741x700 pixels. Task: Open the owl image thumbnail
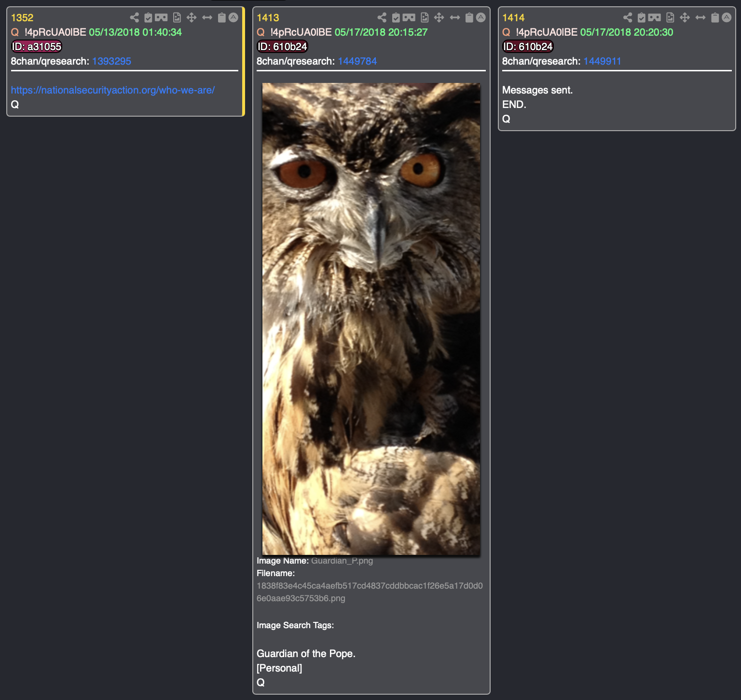371,319
